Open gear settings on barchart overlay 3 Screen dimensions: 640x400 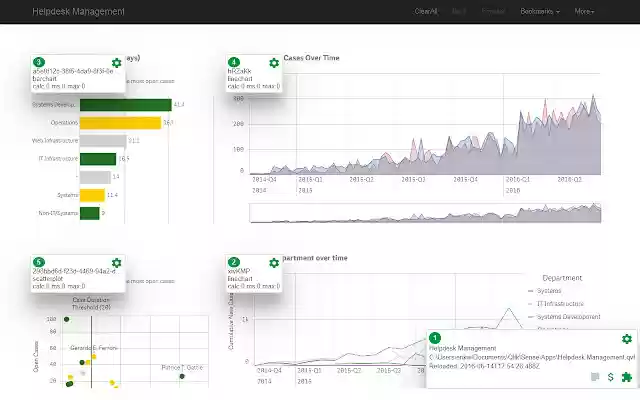click(117, 63)
